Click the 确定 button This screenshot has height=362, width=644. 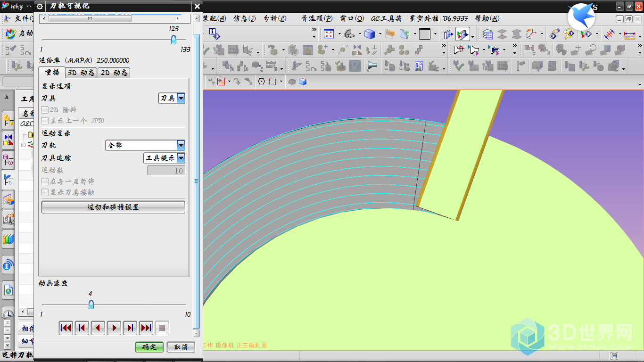coord(149,347)
